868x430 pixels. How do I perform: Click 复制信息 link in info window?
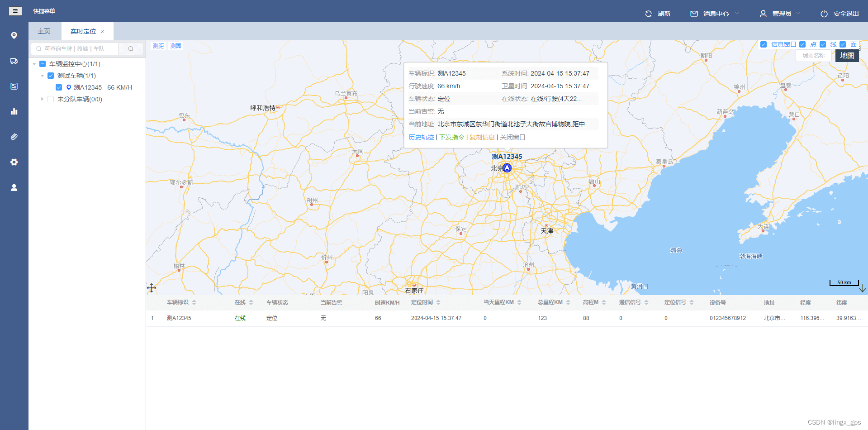coord(482,137)
